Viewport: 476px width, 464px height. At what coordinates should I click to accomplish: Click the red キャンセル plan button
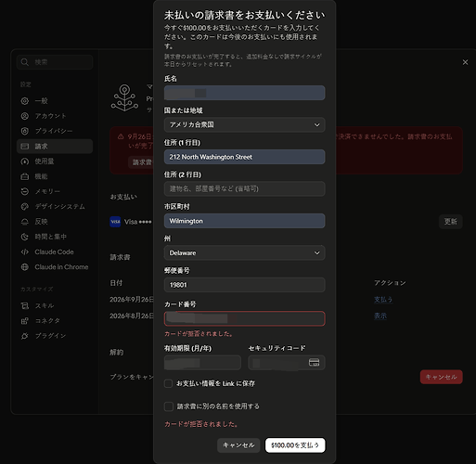[x=442, y=377]
